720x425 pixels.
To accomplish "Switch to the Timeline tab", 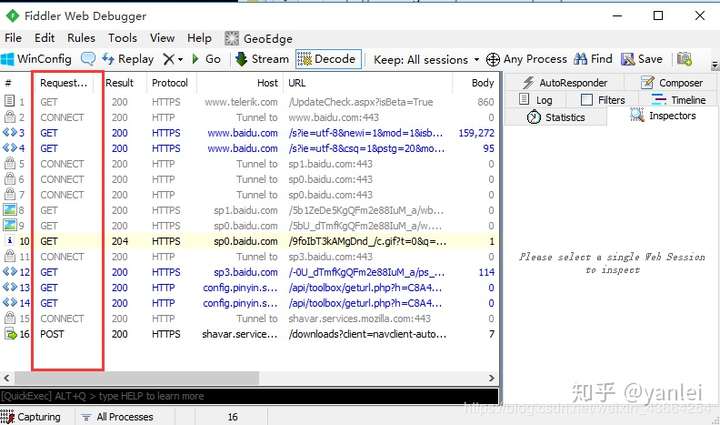I will [678, 100].
